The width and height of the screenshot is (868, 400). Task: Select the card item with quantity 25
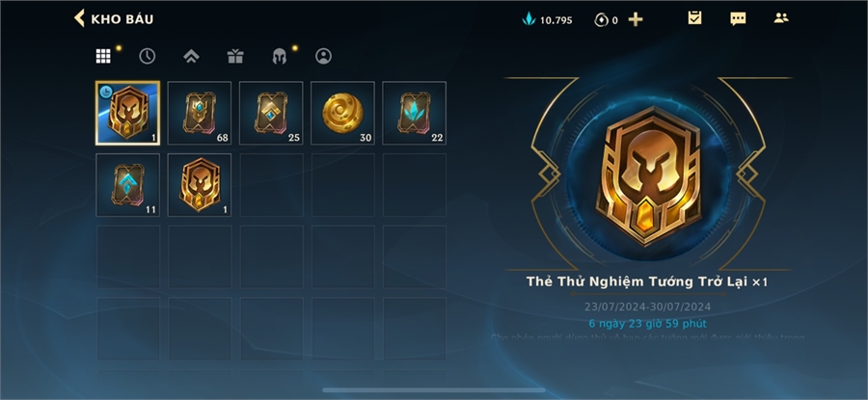[x=271, y=113]
